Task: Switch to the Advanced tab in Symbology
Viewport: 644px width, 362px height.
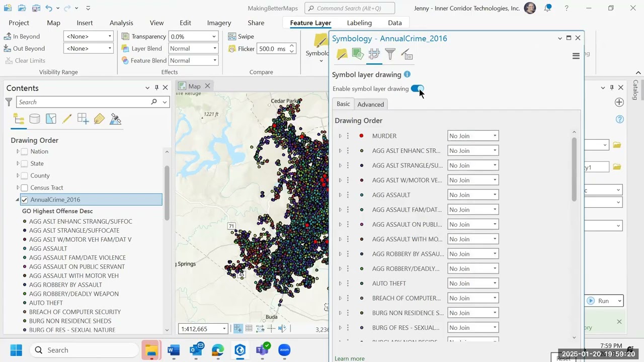Action: [370, 104]
